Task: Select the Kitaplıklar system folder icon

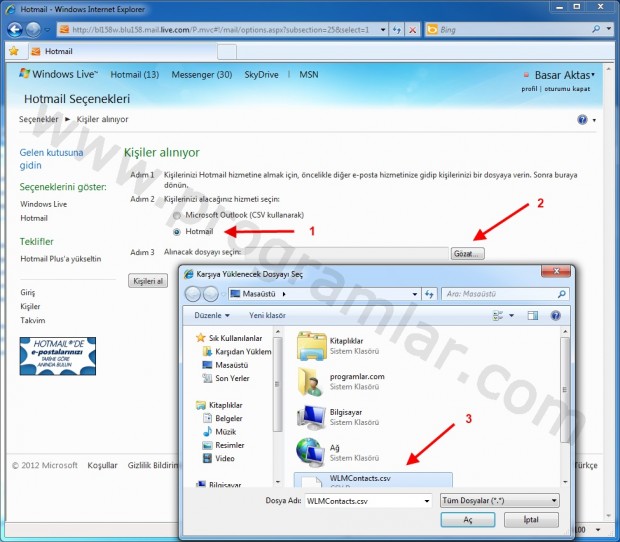Action: [312, 346]
